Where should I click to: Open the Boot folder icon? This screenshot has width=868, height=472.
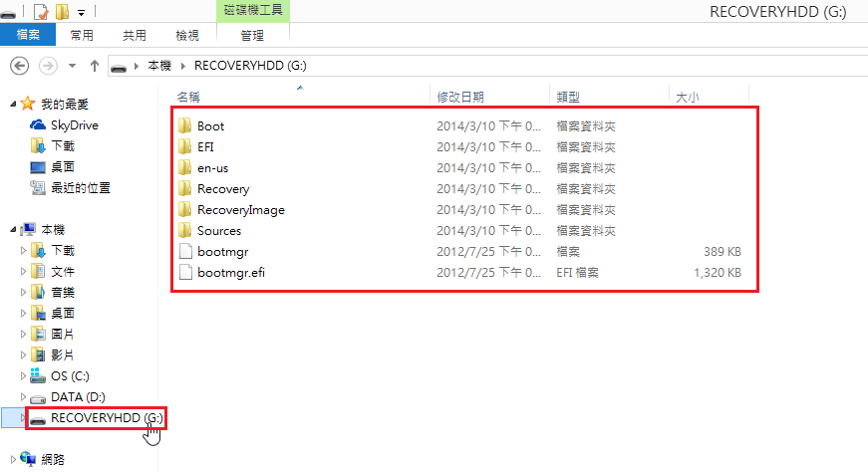(x=184, y=126)
